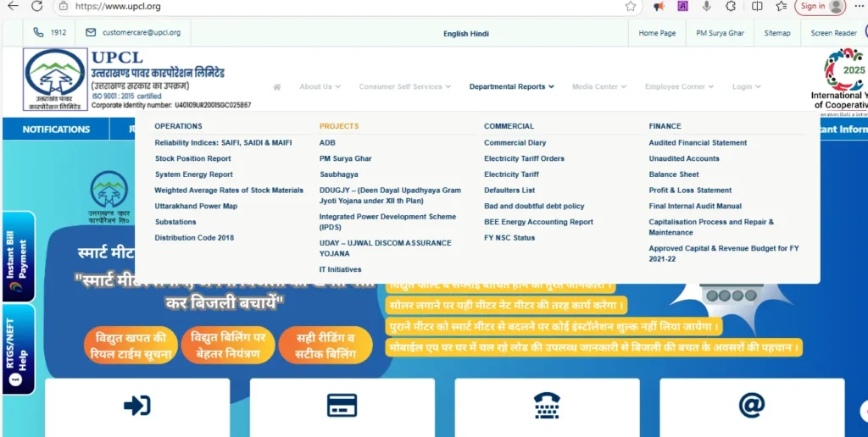
Task: Collapse the Departmental Reports menu
Action: click(x=511, y=86)
